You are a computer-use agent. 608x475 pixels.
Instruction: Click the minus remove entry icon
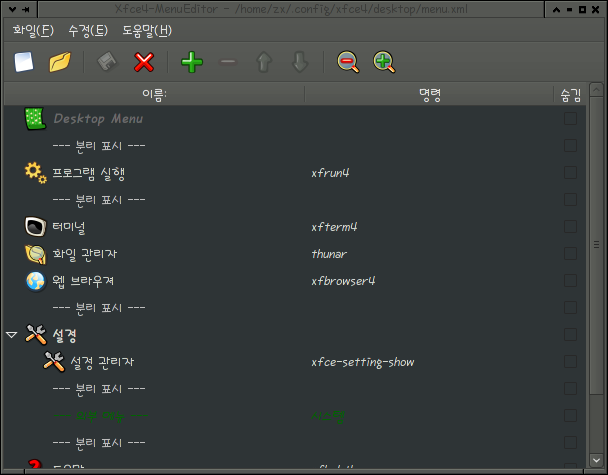pos(228,62)
